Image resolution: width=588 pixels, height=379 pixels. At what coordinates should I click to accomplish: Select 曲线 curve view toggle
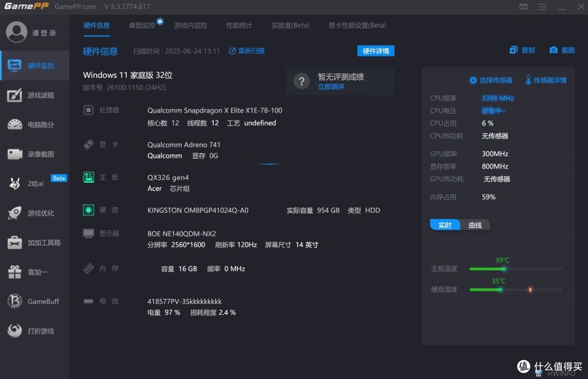point(475,225)
